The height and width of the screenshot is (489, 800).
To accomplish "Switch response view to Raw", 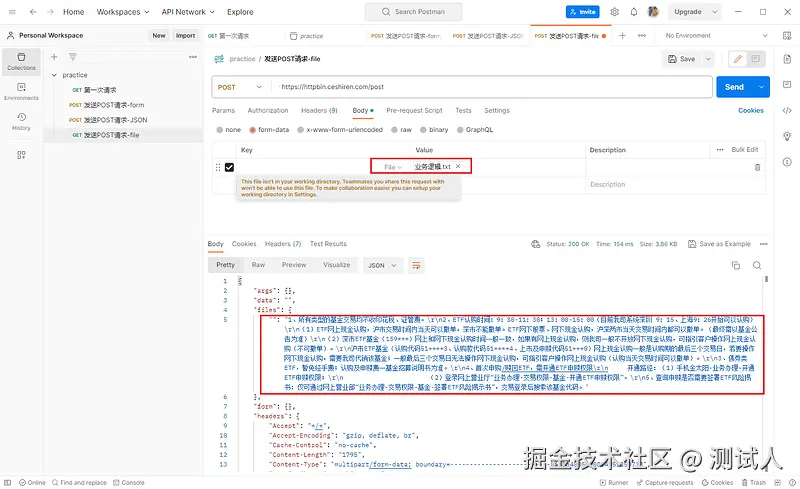I will [258, 265].
